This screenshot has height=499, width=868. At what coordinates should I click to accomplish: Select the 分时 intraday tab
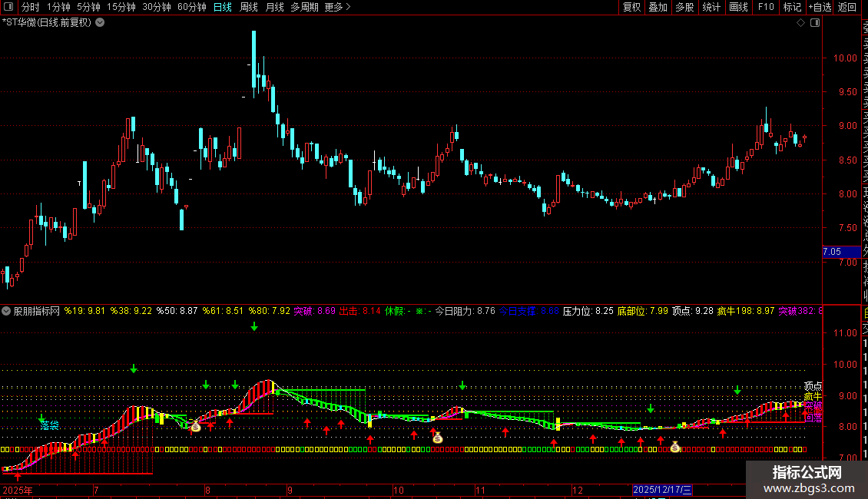[31, 7]
